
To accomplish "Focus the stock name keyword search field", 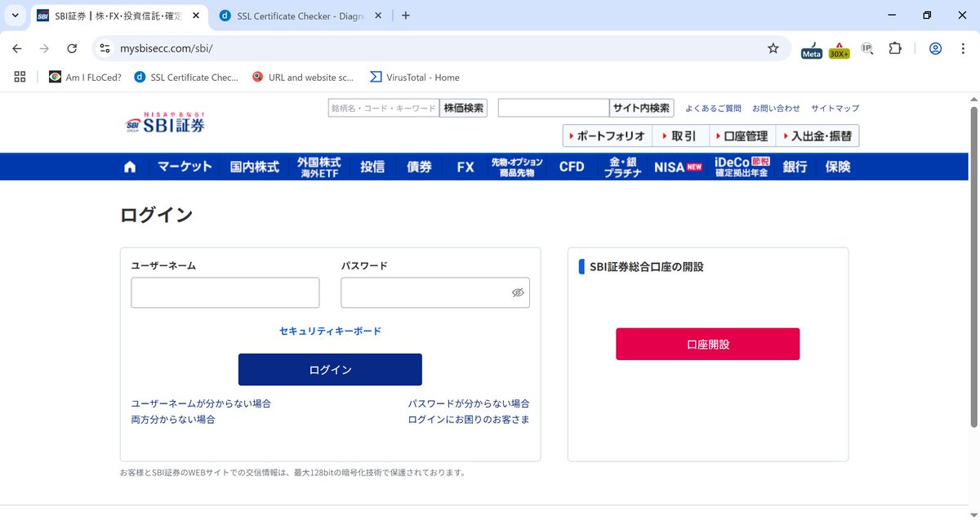I will (x=383, y=108).
